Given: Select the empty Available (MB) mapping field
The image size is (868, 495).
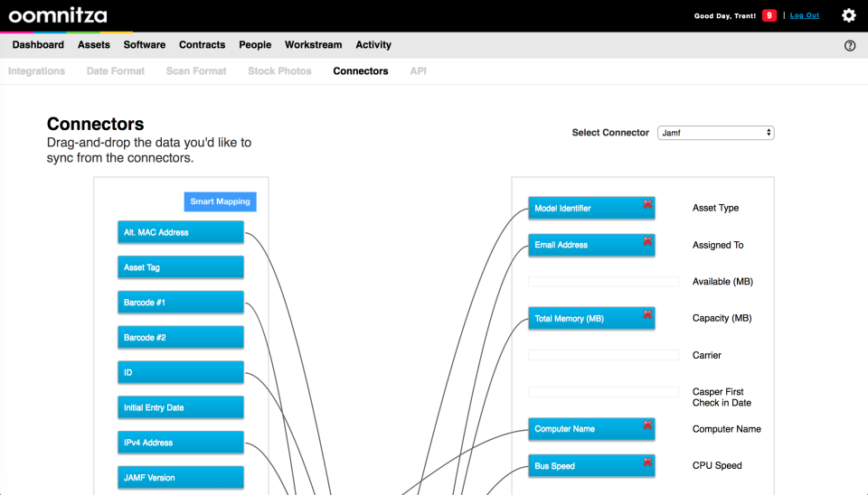Looking at the screenshot, I should pos(603,282).
